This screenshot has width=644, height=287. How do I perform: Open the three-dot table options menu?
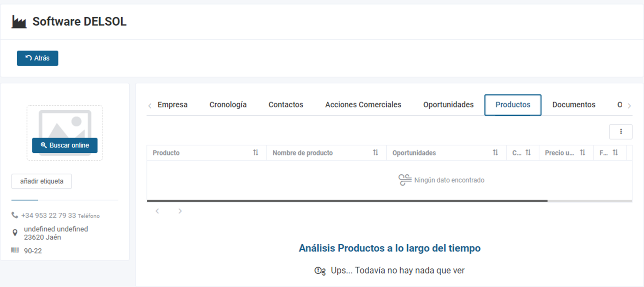[621, 131]
